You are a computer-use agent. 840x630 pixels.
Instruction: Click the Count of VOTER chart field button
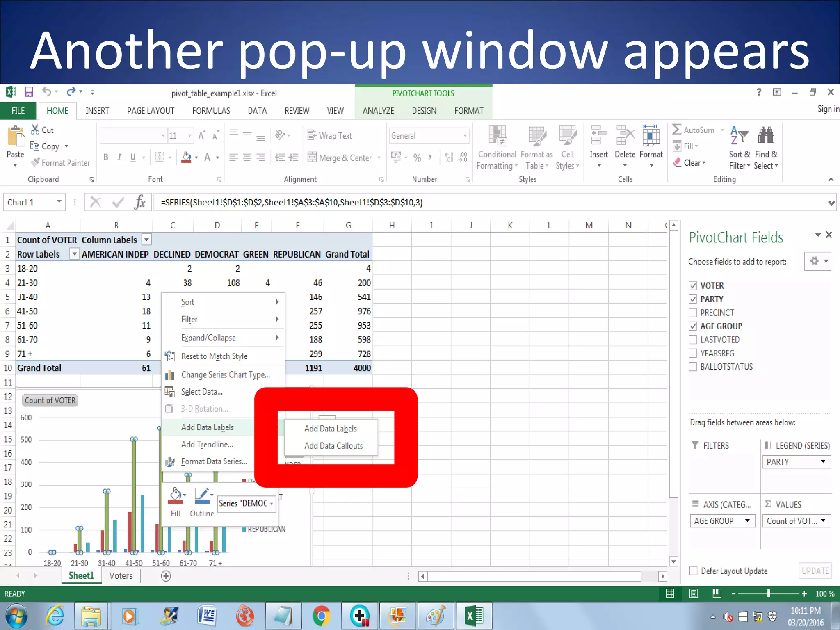[x=50, y=400]
